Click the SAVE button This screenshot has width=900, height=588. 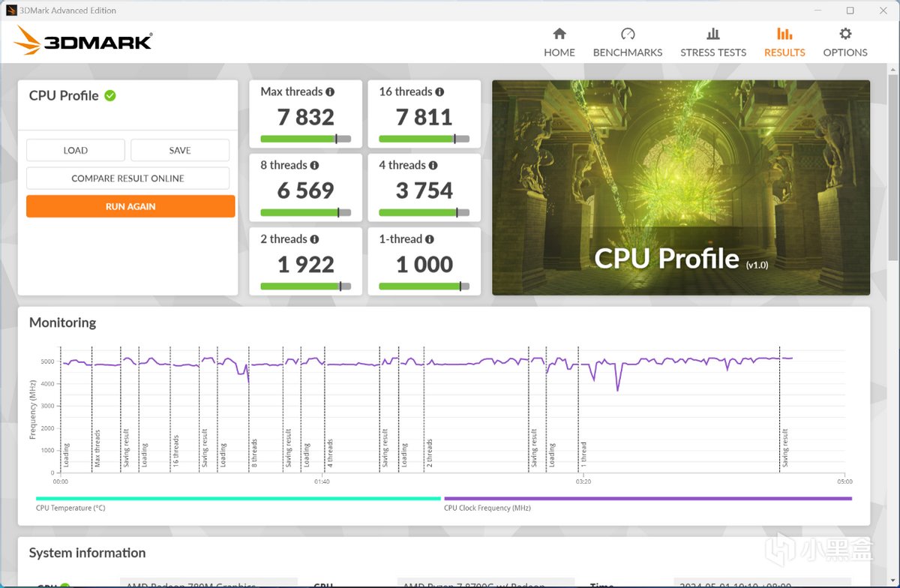(180, 150)
